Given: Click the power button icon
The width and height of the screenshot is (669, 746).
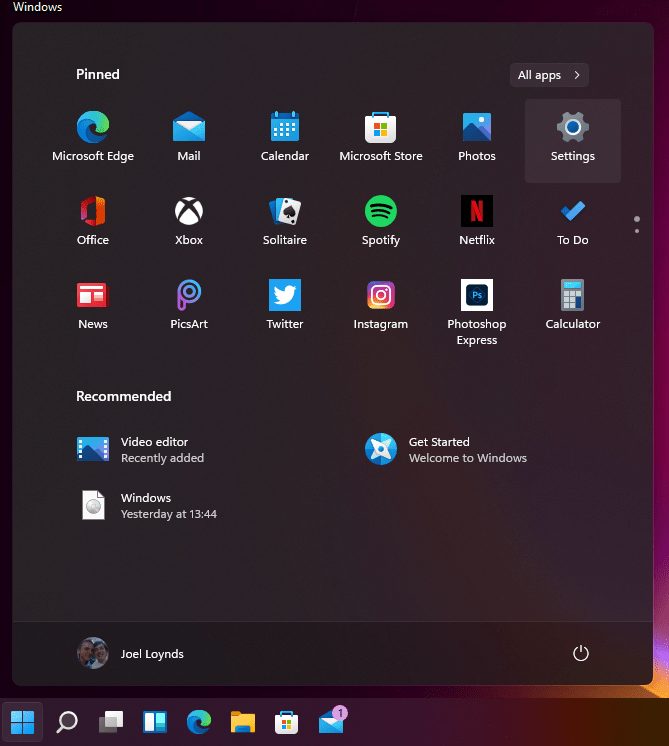Looking at the screenshot, I should point(580,653).
